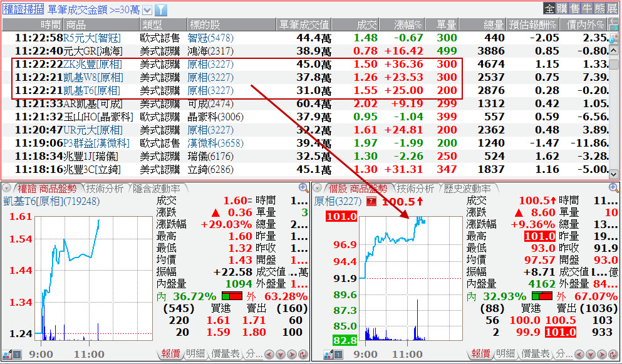Toggle the 全 (all) filter button

point(549,9)
